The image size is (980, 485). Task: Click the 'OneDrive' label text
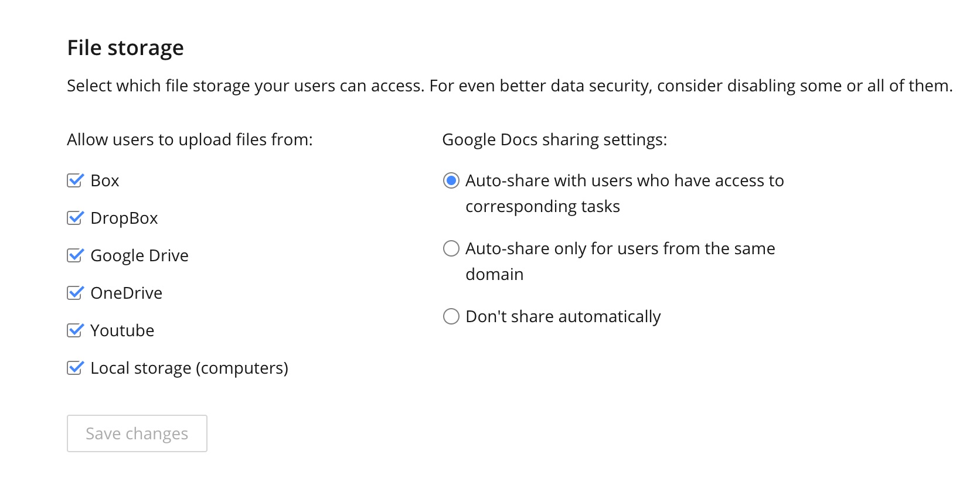[x=127, y=293]
